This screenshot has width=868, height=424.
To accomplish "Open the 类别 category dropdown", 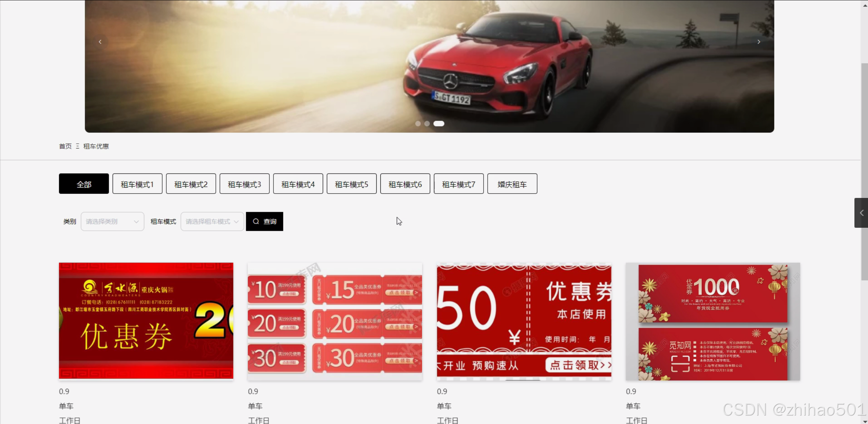I will 112,221.
